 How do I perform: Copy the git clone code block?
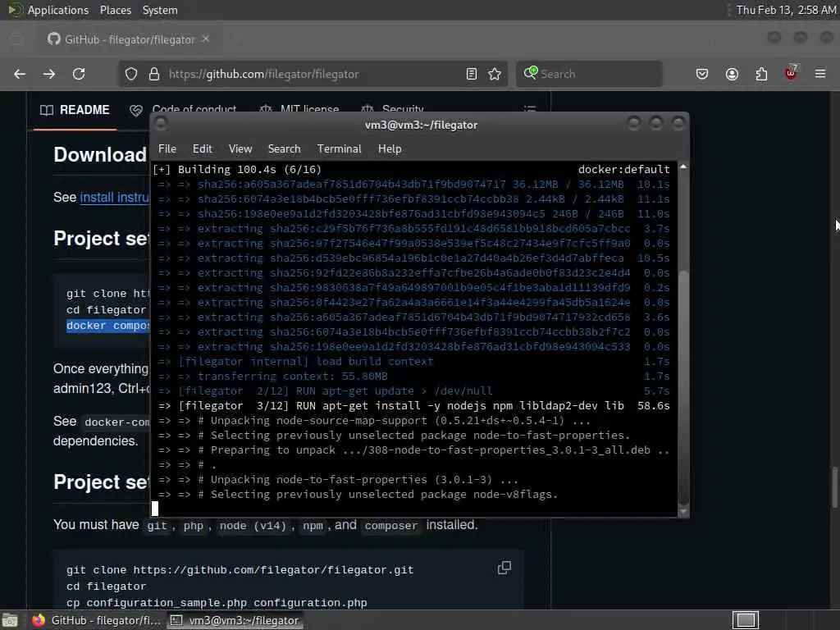point(504,568)
